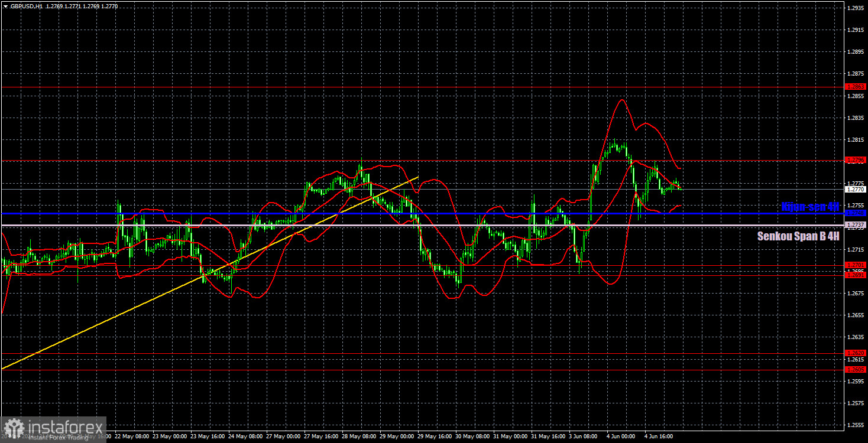Click the 1.2835 price scale label
This screenshot has height=443, width=868.
click(856, 118)
